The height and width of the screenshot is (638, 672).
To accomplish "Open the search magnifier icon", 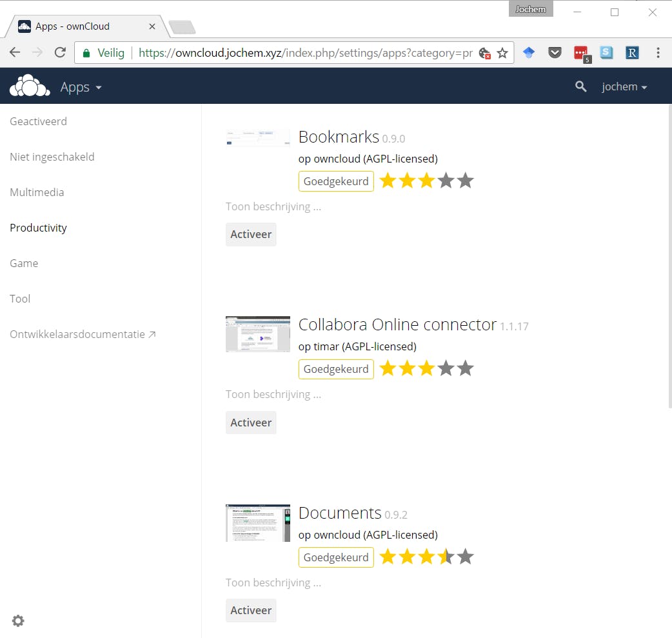I will (x=580, y=86).
